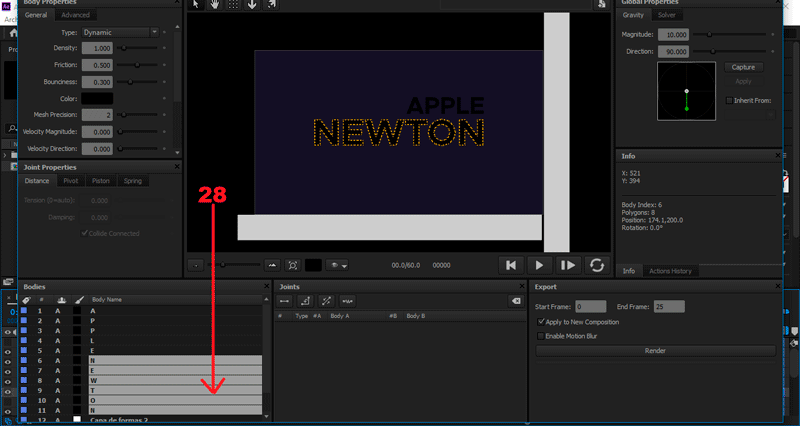The height and width of the screenshot is (426, 800).
Task: Click the zoom in mountain icon
Action: (x=272, y=265)
